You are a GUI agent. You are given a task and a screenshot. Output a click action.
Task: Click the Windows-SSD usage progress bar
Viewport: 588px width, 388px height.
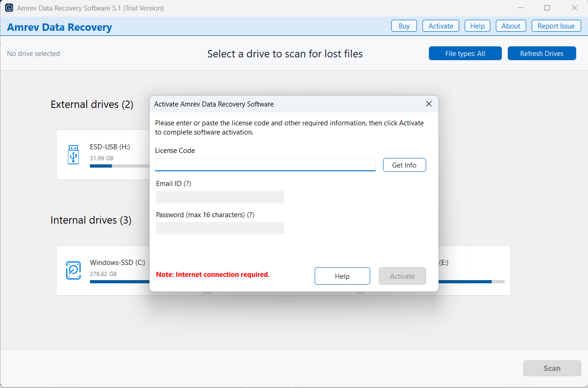click(120, 281)
